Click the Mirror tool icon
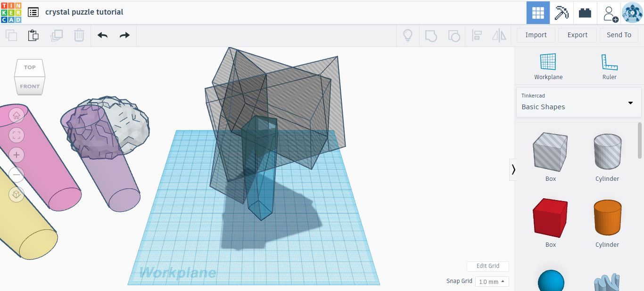The image size is (644, 291). [x=499, y=35]
